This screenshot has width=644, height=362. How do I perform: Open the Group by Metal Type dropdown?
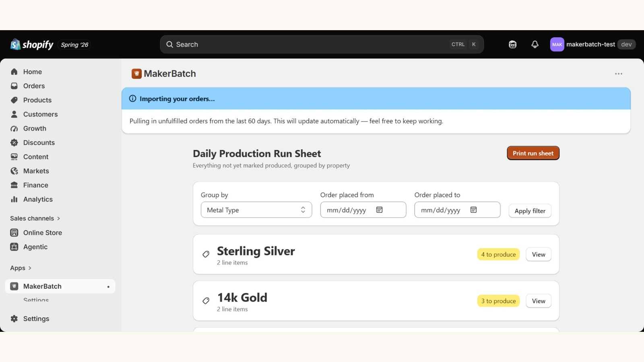point(256,210)
